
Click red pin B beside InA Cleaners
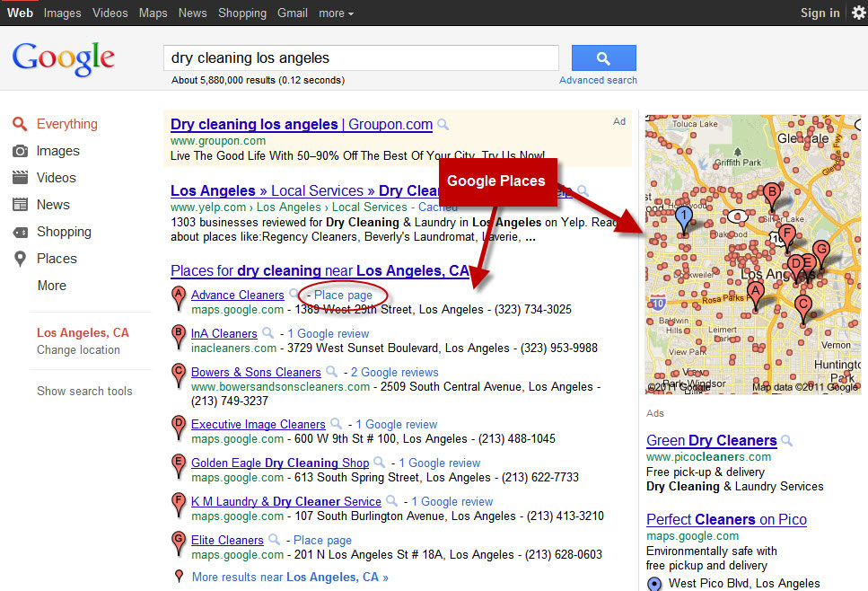(x=179, y=337)
